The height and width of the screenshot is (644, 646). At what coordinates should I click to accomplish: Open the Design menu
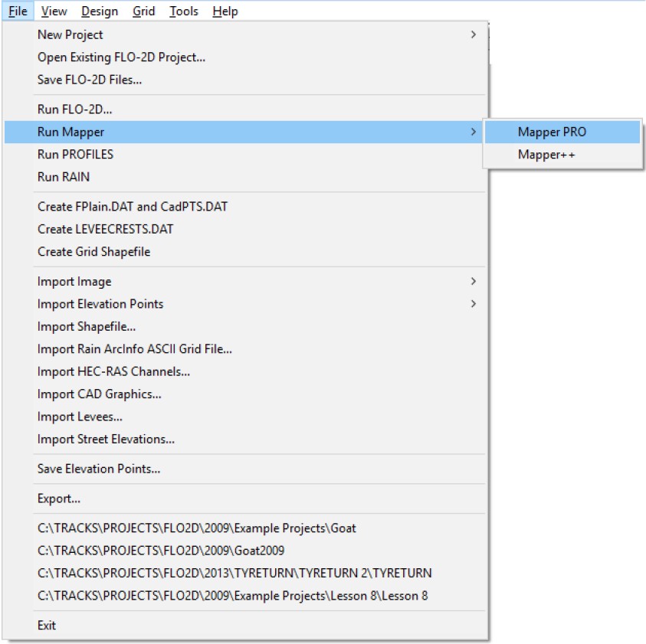click(x=100, y=11)
